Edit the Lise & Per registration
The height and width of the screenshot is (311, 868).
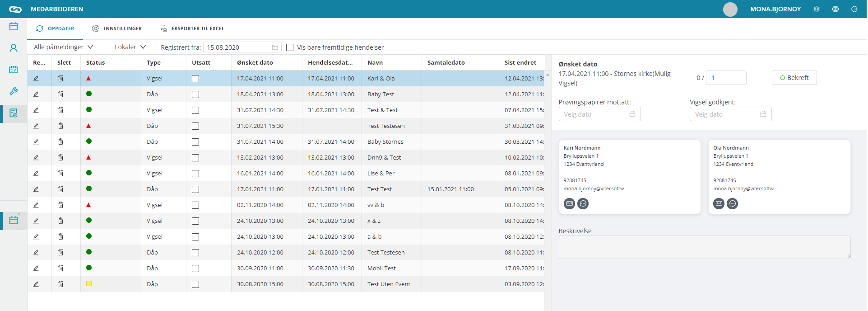pyautogui.click(x=36, y=174)
